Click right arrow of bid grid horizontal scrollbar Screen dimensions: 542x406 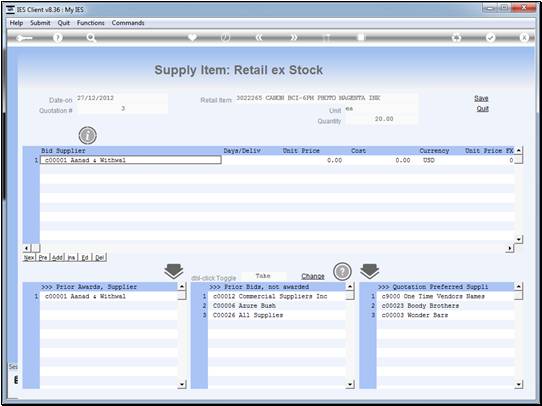click(x=510, y=248)
